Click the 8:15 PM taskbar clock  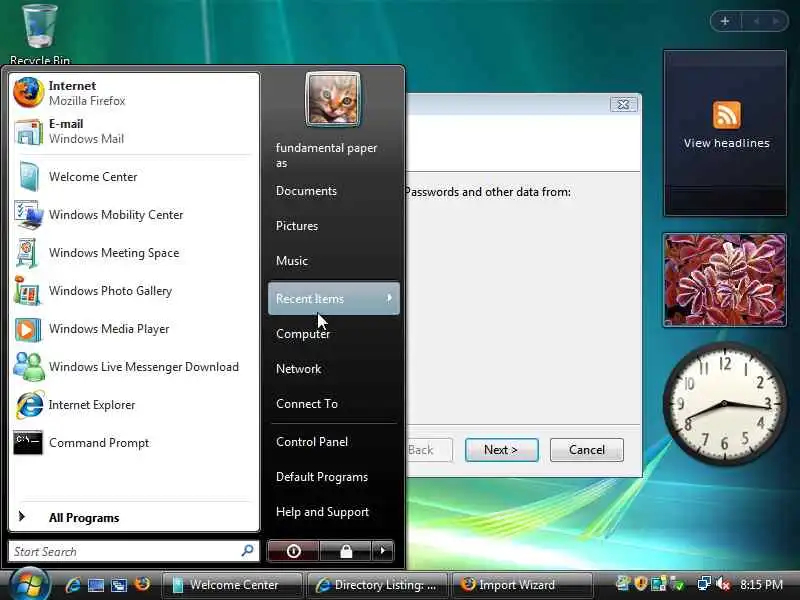[761, 585]
